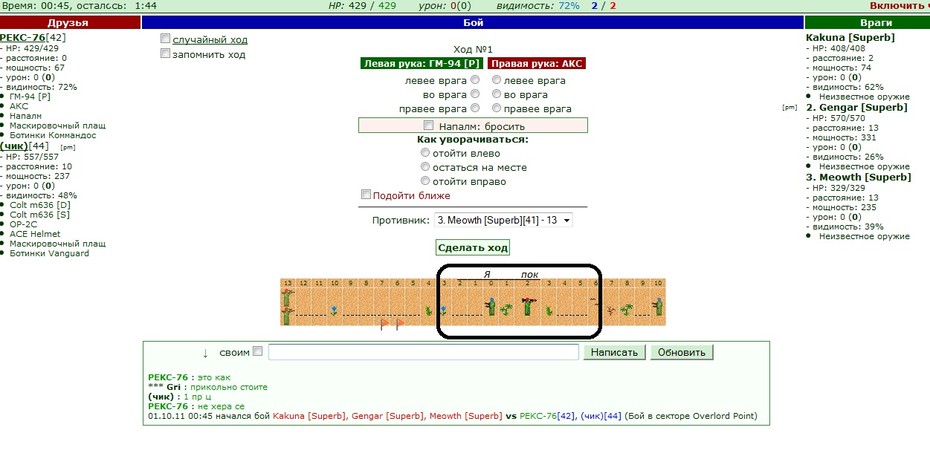This screenshot has height=459, width=930.
Task: Select left hand левее врага radio
Action: point(474,80)
